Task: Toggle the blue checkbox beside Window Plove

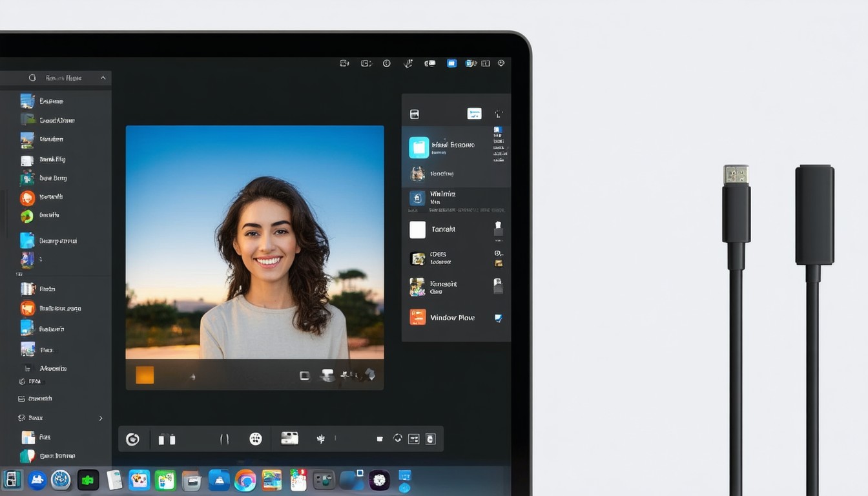Action: 498,318
